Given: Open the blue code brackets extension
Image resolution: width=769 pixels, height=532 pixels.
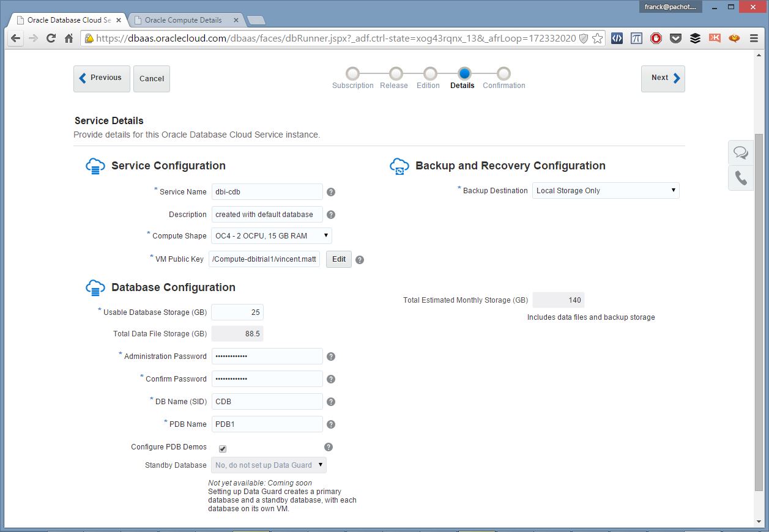Looking at the screenshot, I should click(x=617, y=38).
